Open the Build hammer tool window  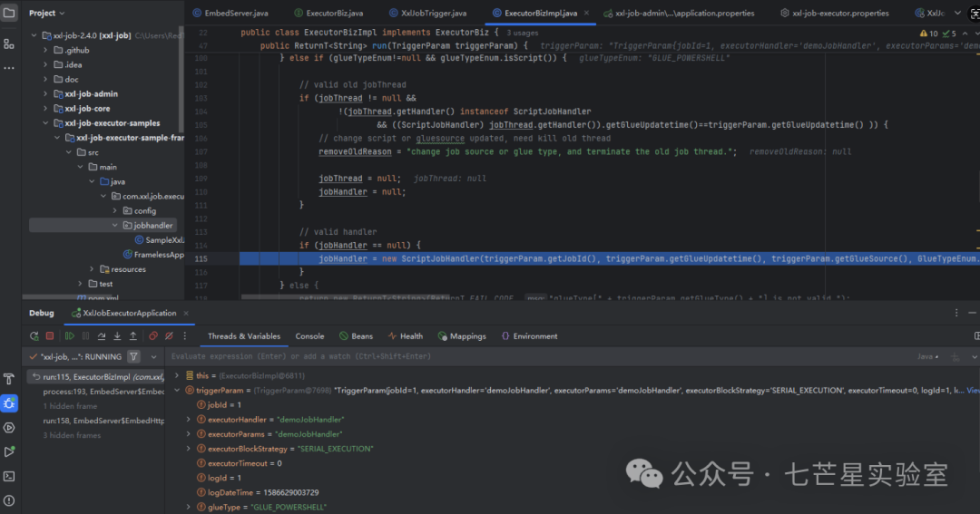9,379
